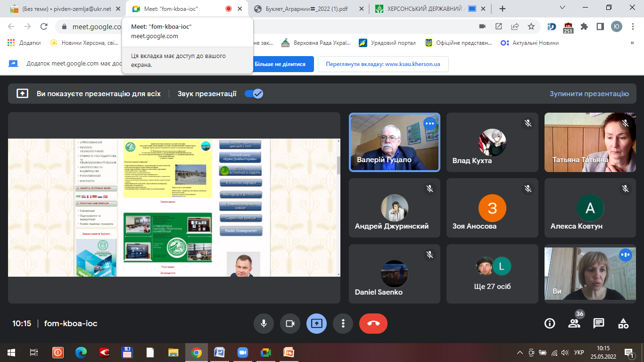
Task: Open Влад Кухта video tile
Action: [x=492, y=142]
